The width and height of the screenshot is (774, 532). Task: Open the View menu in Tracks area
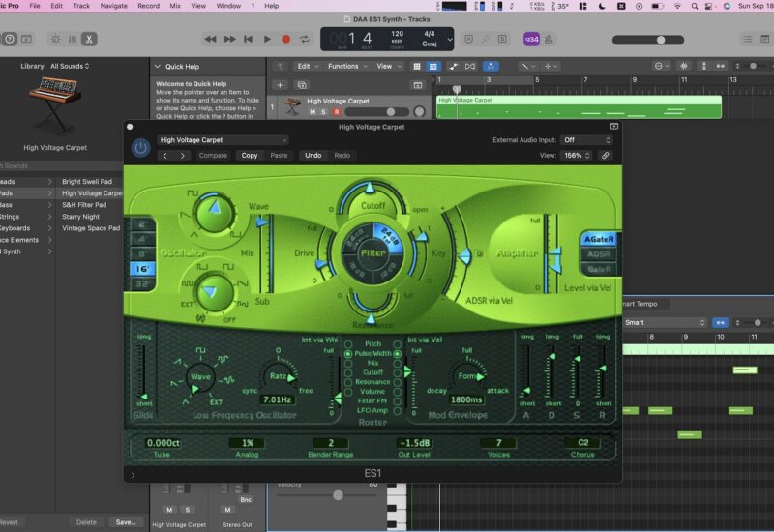point(389,66)
